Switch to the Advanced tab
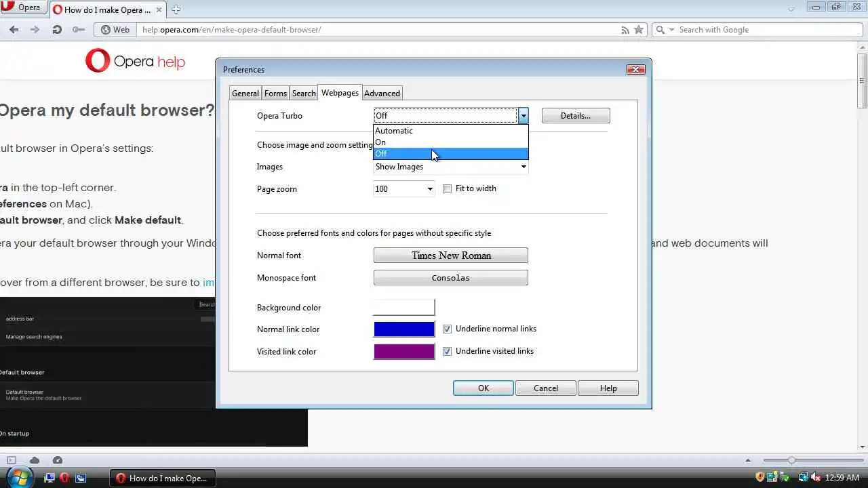The width and height of the screenshot is (868, 488). click(382, 94)
